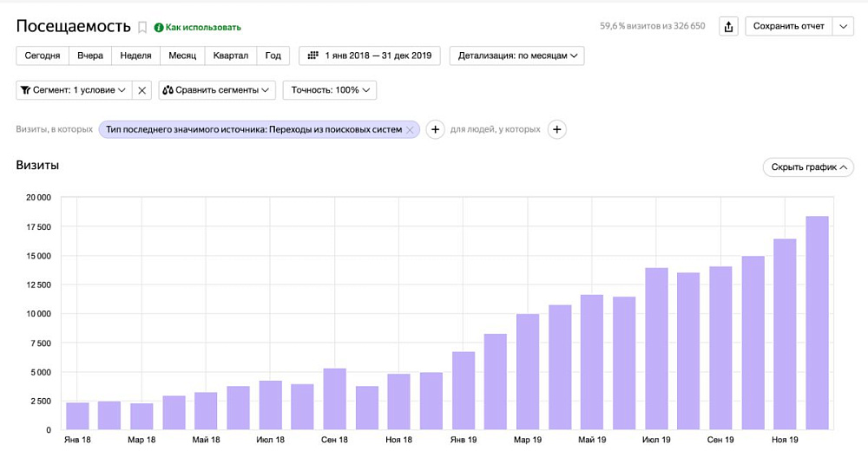Click the Сохранить отчет button
Screen dimensions: 868x464
tap(788, 26)
